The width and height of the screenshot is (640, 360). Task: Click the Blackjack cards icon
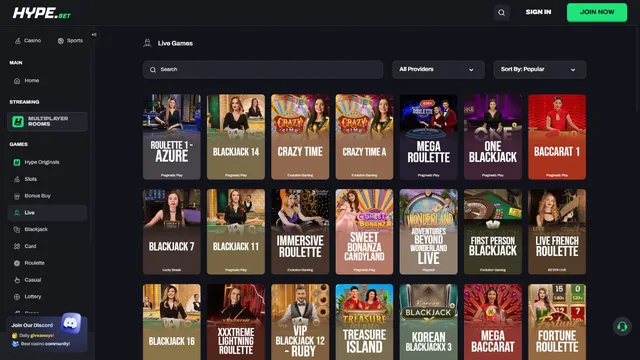point(17,229)
